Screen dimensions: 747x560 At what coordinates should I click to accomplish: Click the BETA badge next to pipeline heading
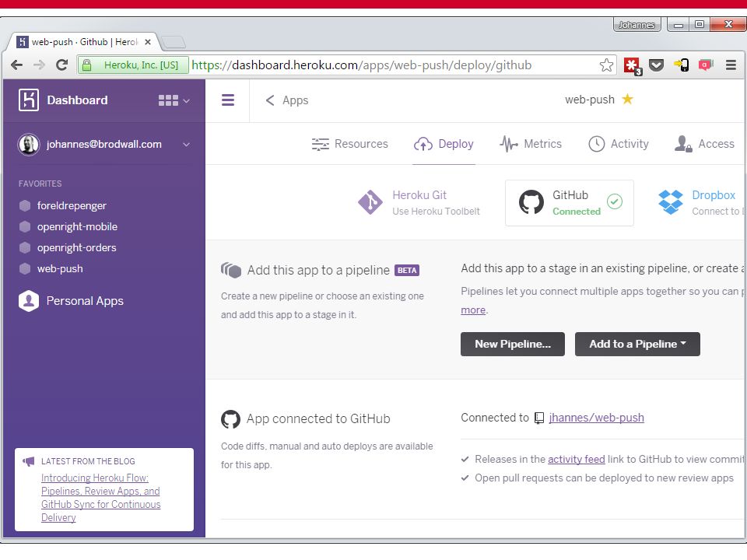407,271
